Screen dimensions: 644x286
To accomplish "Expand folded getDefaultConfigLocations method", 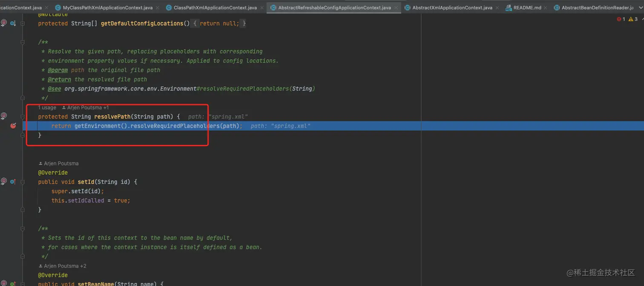I will pos(23,23).
